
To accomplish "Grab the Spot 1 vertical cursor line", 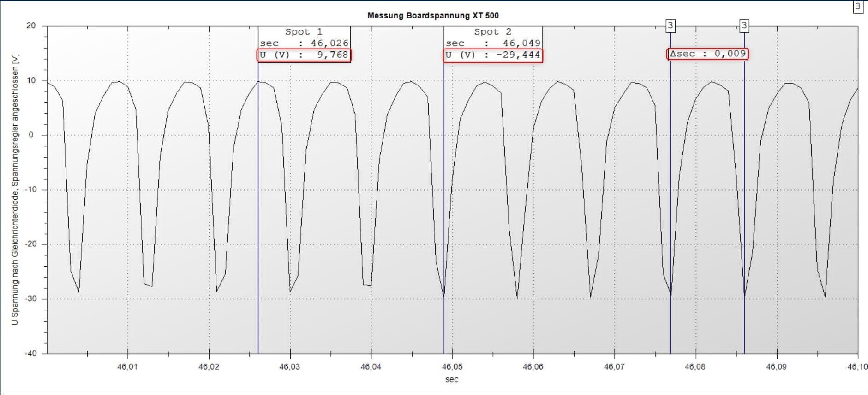I will pyautogui.click(x=258, y=208).
